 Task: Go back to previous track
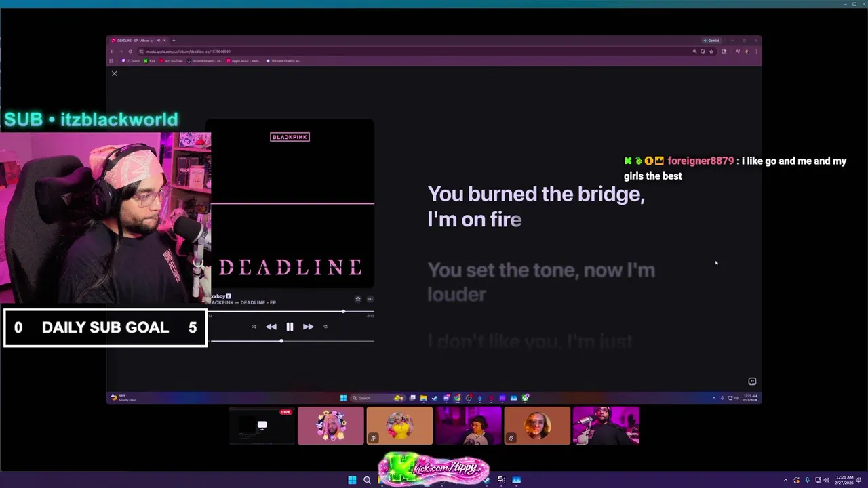[271, 327]
